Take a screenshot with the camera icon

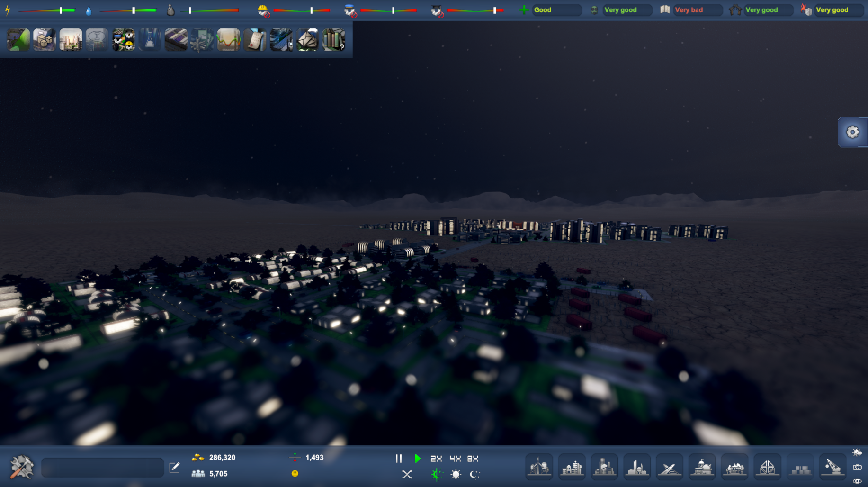tap(857, 467)
